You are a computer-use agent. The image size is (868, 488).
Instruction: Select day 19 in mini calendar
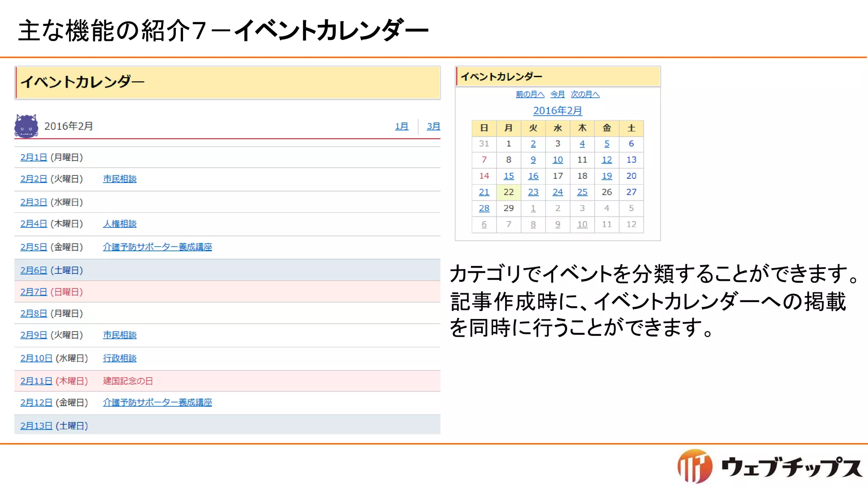pos(607,176)
